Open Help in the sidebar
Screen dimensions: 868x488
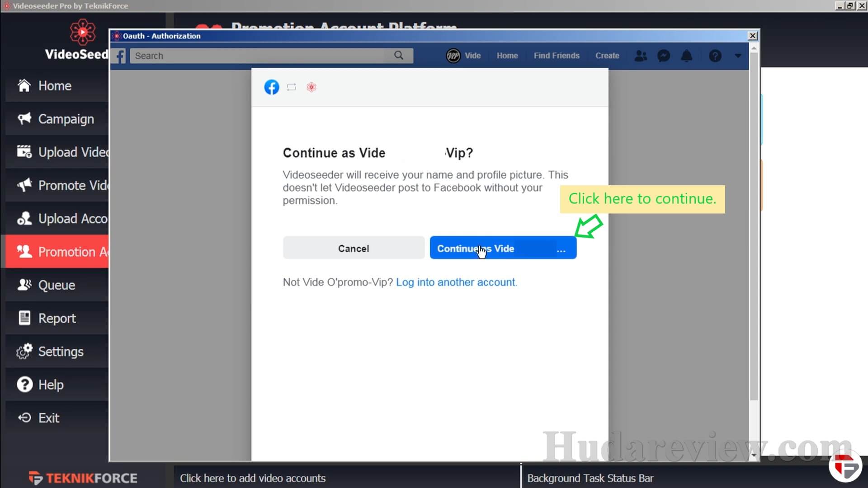(57, 385)
